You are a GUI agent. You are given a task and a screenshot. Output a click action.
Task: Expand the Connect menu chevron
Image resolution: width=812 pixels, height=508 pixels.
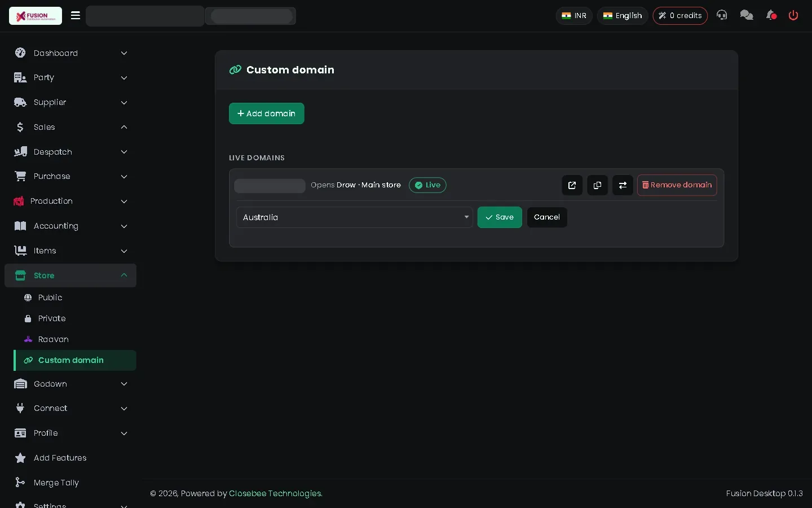click(124, 409)
